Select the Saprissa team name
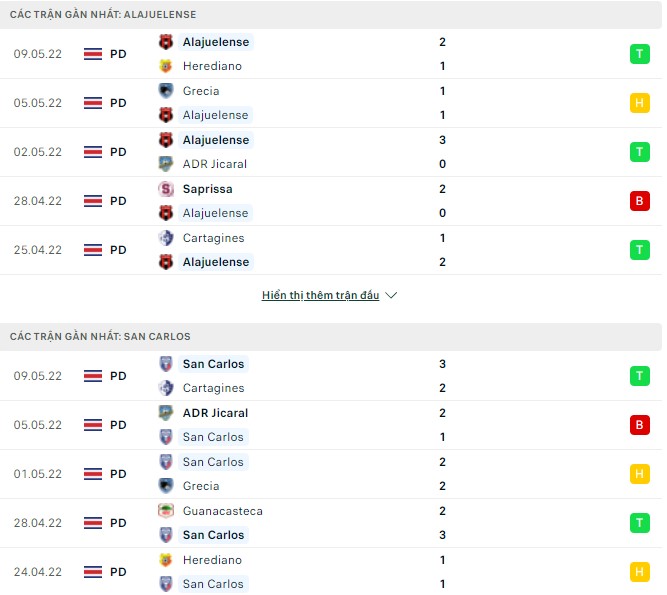This screenshot has height=595, width=667. point(208,189)
